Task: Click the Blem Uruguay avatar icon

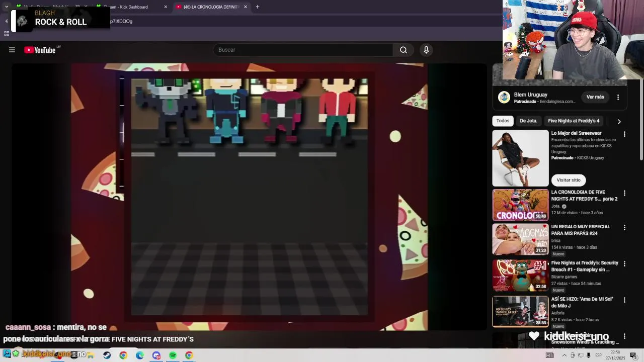Action: (504, 97)
